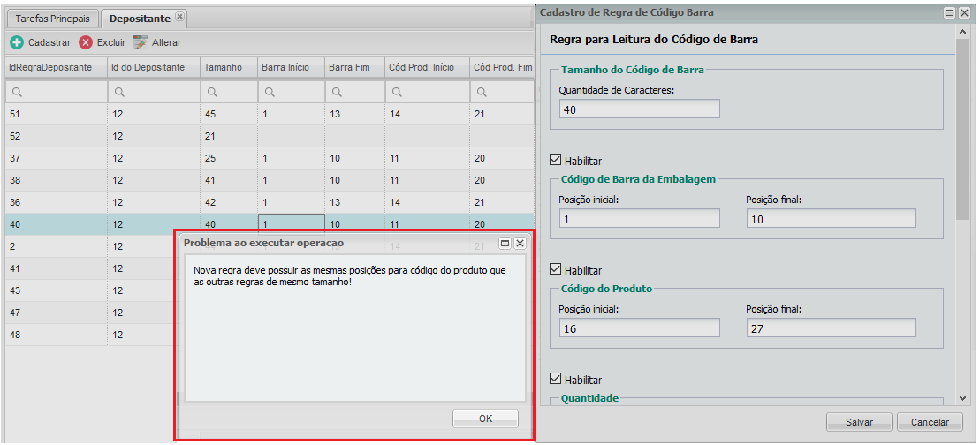This screenshot has height=445, width=980.
Task: Sort by Id do Depositante column header
Action: tap(153, 67)
